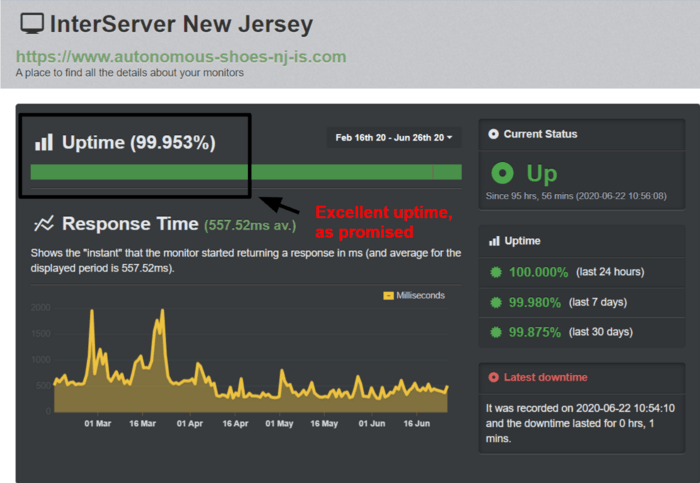Open the Feb 16th 20 - Jun 26th 20 date range dropdown

(394, 137)
